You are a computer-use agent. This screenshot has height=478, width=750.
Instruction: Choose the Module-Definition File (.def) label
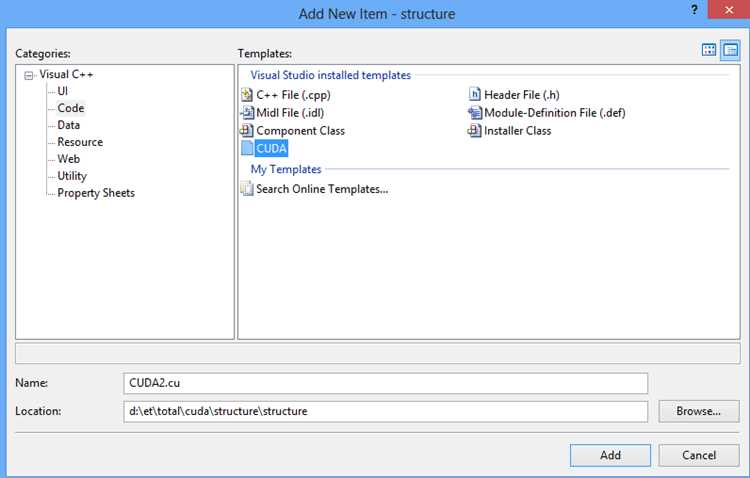coord(555,113)
